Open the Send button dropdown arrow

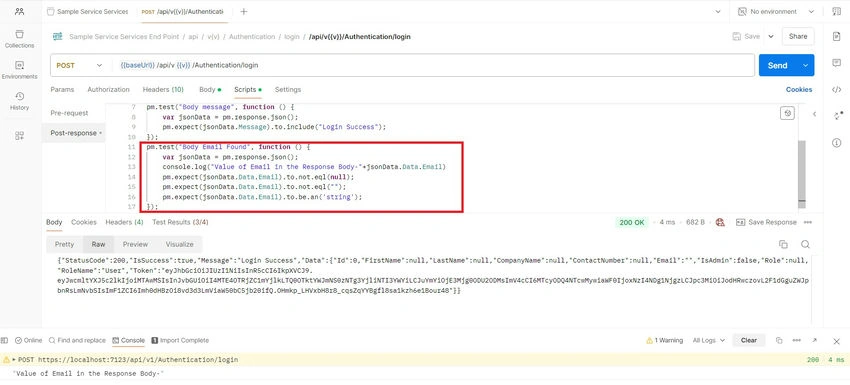coord(805,65)
